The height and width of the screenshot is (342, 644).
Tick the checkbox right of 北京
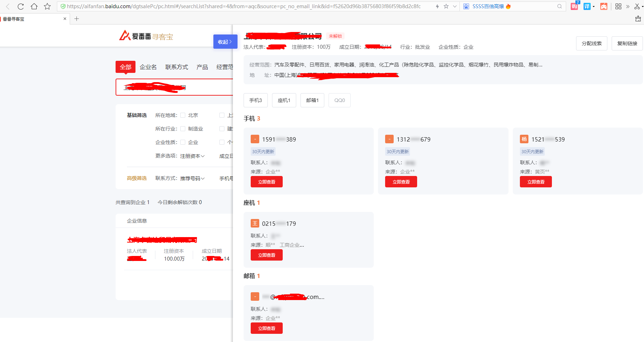pos(222,115)
